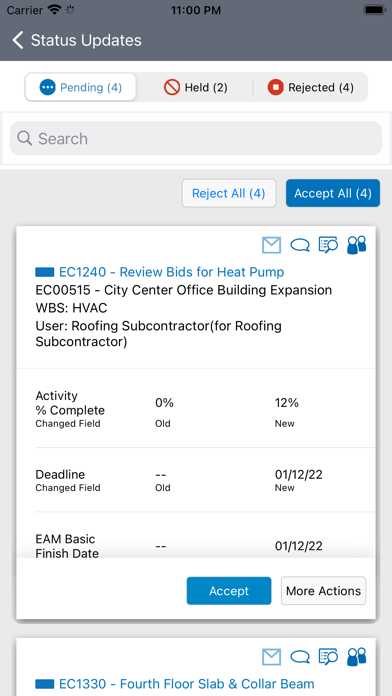Open EC1330 - Fourth Floor Slab link
The height and width of the screenshot is (696, 392).
(x=186, y=684)
